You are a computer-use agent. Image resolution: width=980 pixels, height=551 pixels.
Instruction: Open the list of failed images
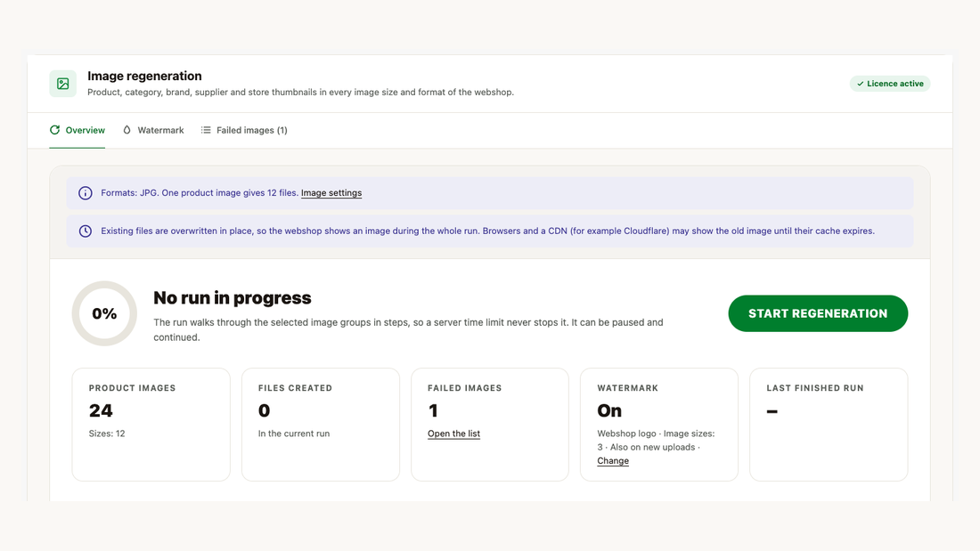coord(453,434)
